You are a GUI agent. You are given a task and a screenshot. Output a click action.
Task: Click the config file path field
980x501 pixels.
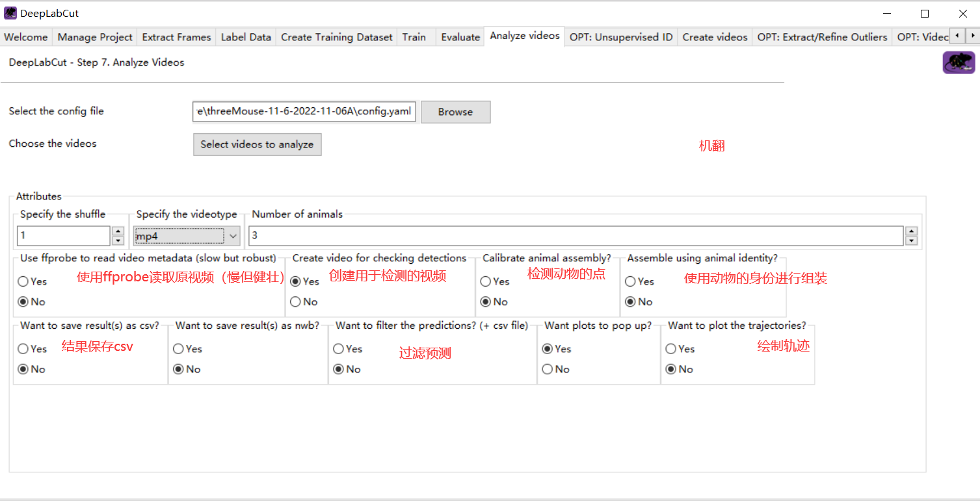click(304, 112)
